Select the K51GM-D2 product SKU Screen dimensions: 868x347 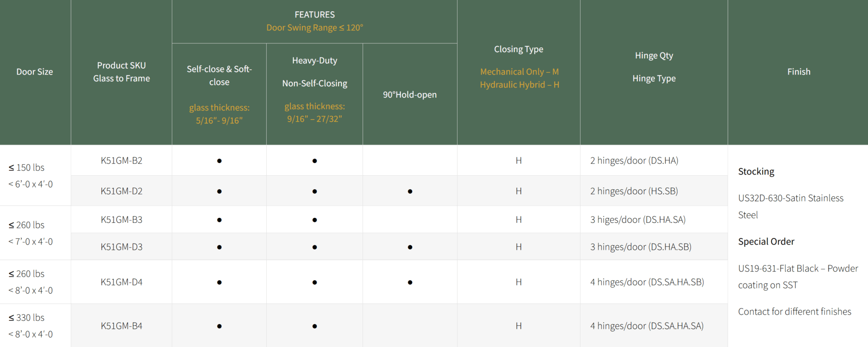[121, 191]
